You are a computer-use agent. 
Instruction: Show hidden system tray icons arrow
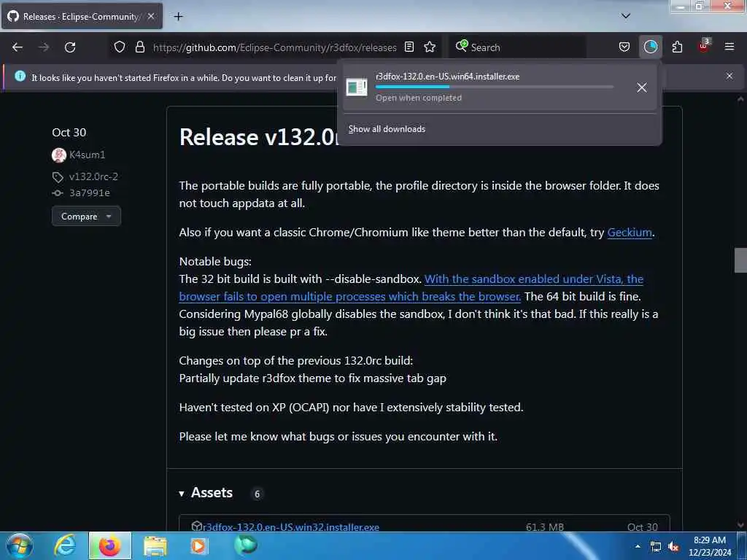click(x=638, y=546)
